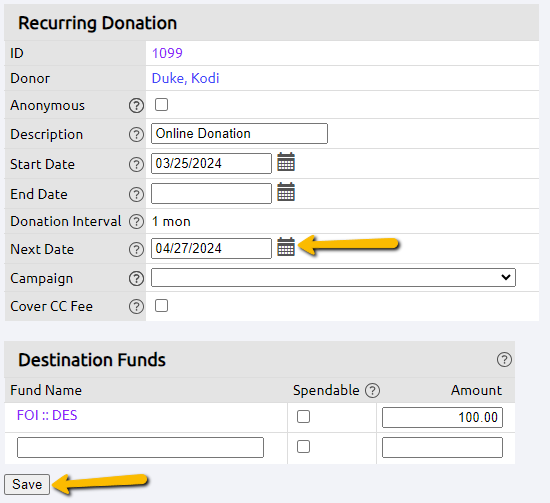Screen dimensions: 550x503
Task: Show help for Cover CC Fee
Action: [x=136, y=307]
